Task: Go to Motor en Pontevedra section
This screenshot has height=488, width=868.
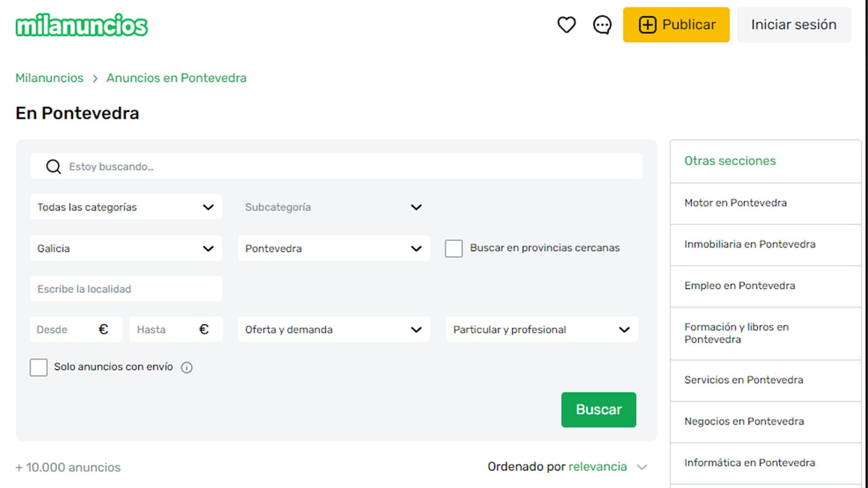Action: tap(736, 202)
